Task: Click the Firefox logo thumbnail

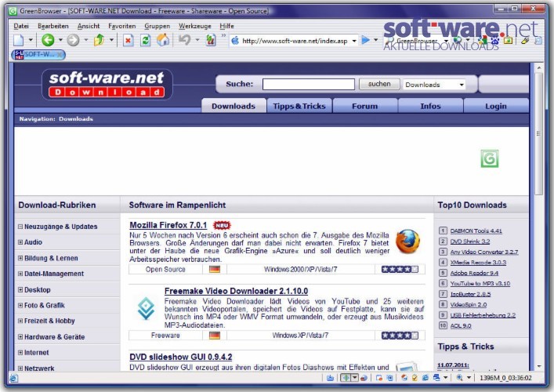Action: coord(407,241)
